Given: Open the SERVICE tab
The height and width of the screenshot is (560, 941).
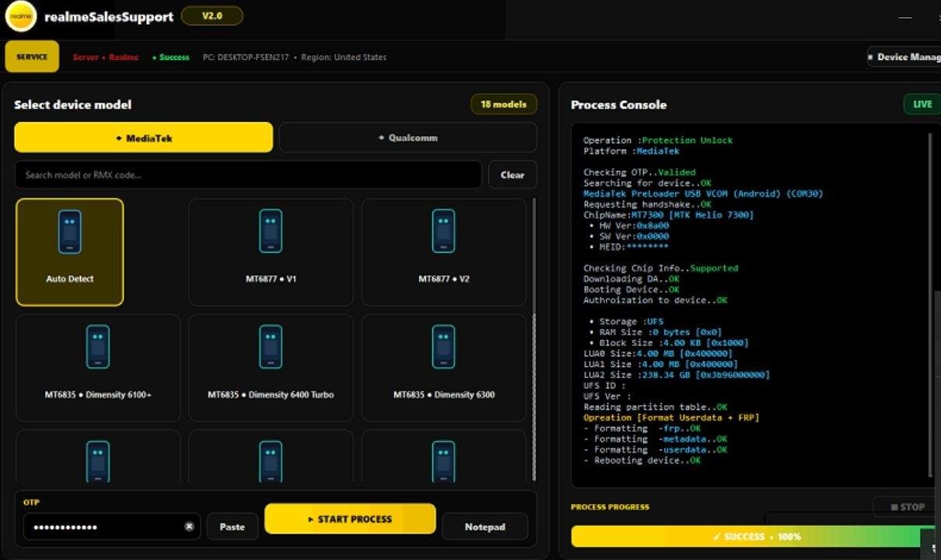Looking at the screenshot, I should (32, 57).
